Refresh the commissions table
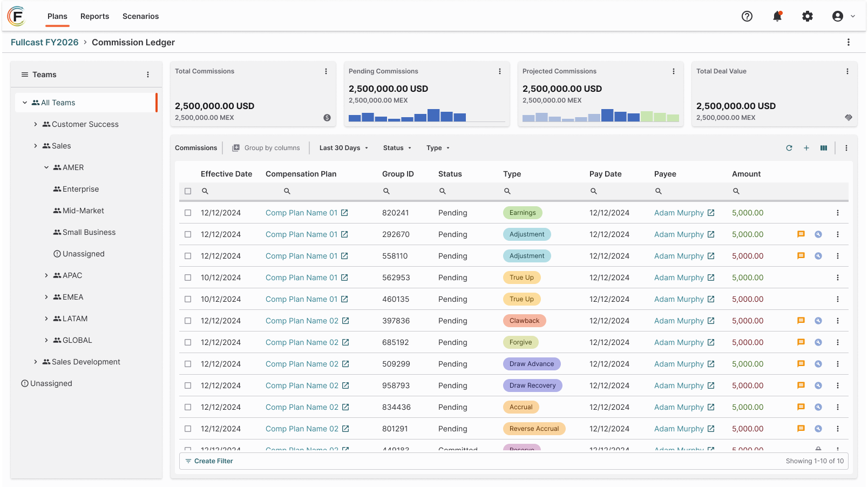This screenshot has height=487, width=868. (x=789, y=148)
